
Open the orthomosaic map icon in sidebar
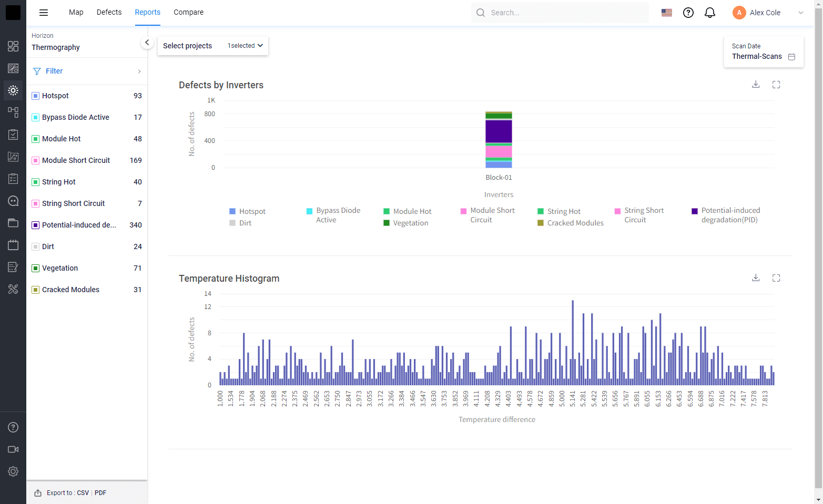coord(13,68)
